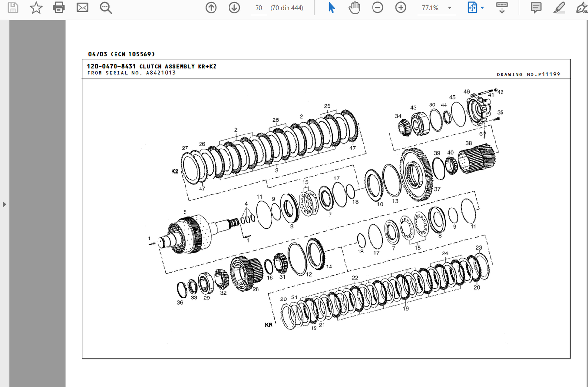Click the page number field showing 70
The height and width of the screenshot is (387, 588).
click(x=259, y=8)
